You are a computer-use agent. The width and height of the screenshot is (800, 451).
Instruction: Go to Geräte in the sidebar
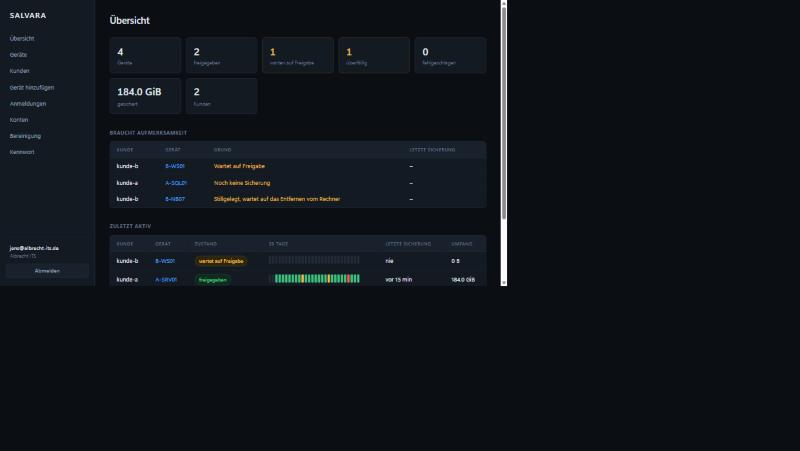click(x=18, y=55)
